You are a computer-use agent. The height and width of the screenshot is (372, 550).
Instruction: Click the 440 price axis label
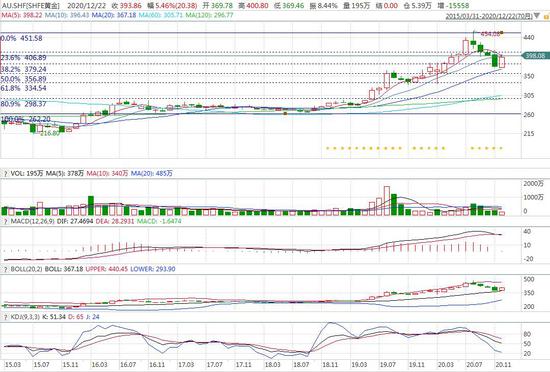(x=528, y=38)
